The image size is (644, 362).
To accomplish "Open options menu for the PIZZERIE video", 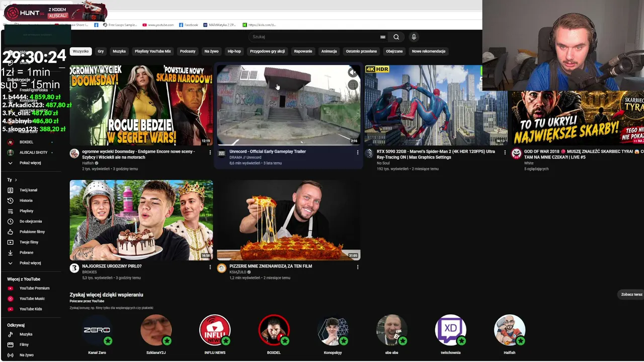I will click(358, 267).
